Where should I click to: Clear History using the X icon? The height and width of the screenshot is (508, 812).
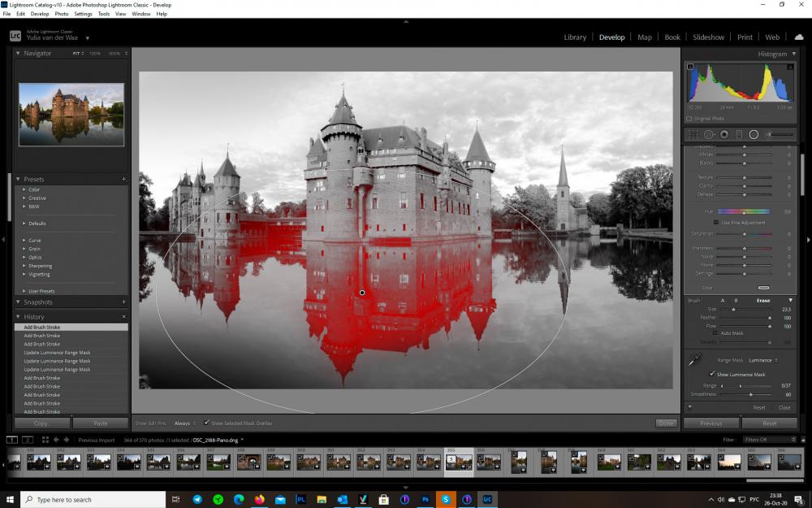pos(123,317)
